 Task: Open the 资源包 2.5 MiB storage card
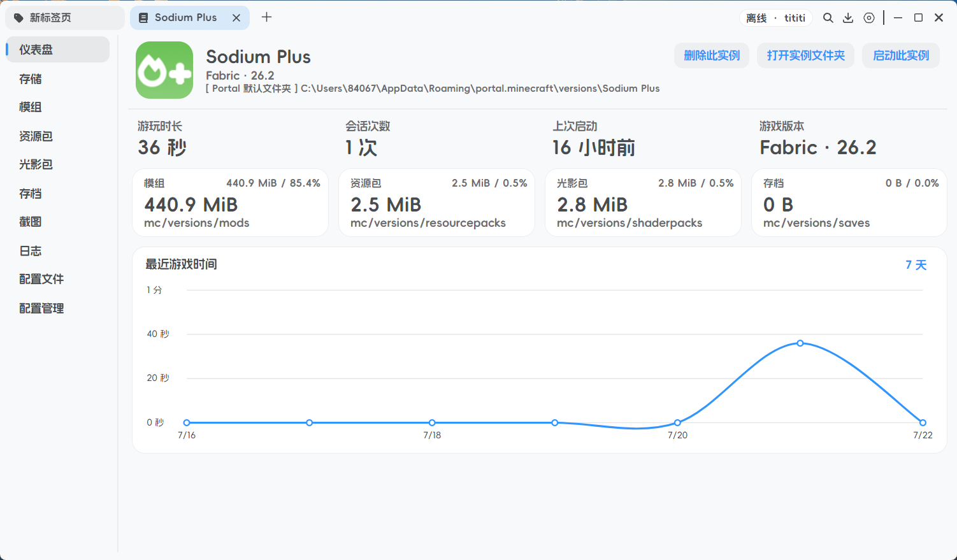point(436,203)
